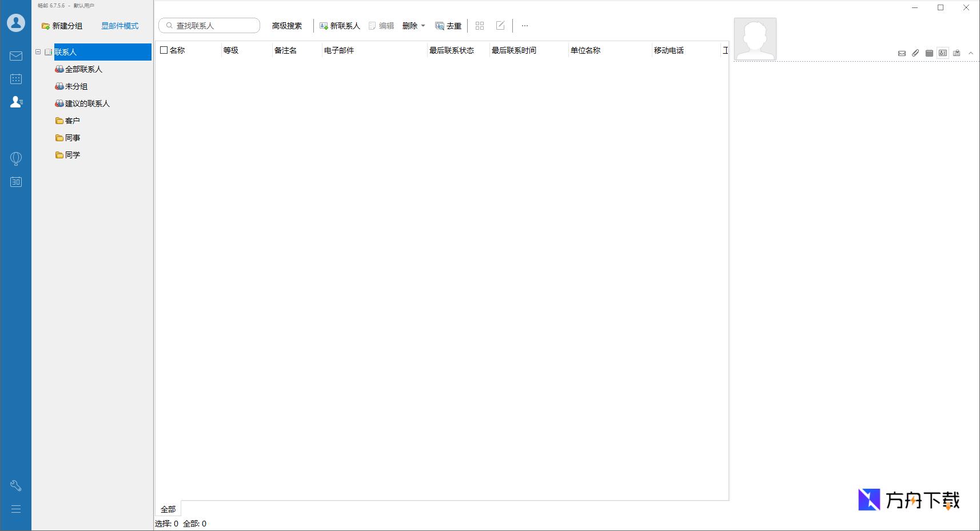
Task: Select the 全部 tab at the bottom
Action: tap(168, 509)
